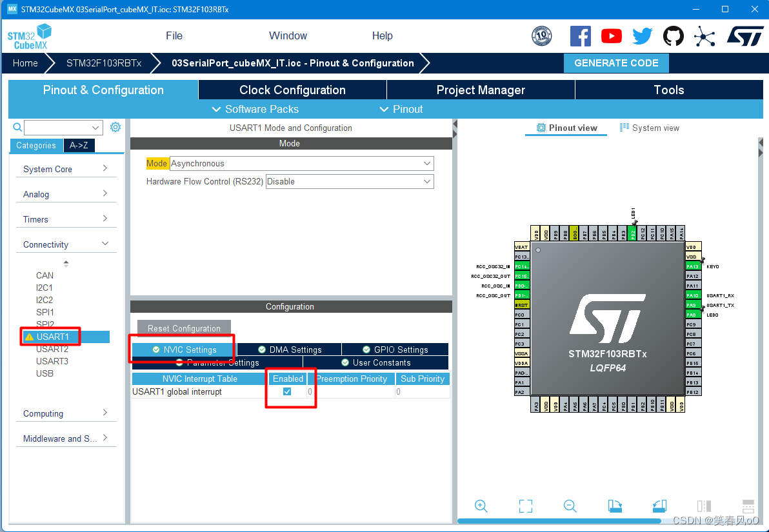Zoom out of the pinout chip view
This screenshot has width=769, height=532.
[x=570, y=506]
